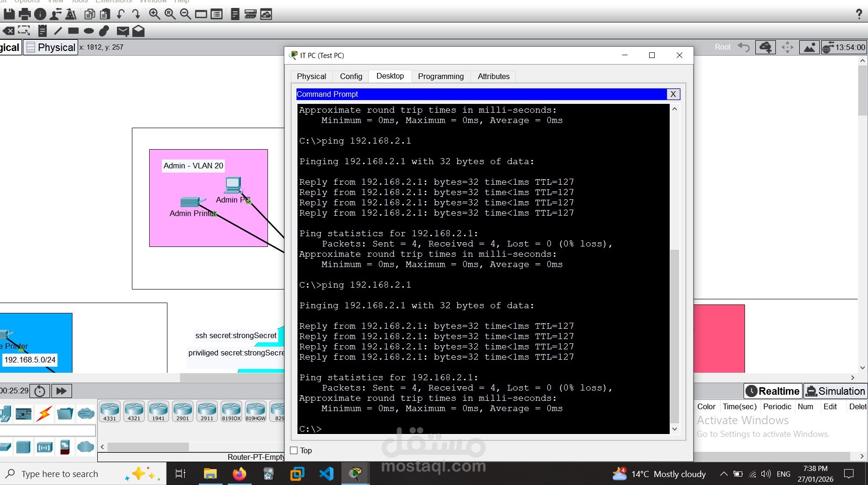Print the network using the printer icon
Viewport: 868px width, 485px height.
coord(24,14)
